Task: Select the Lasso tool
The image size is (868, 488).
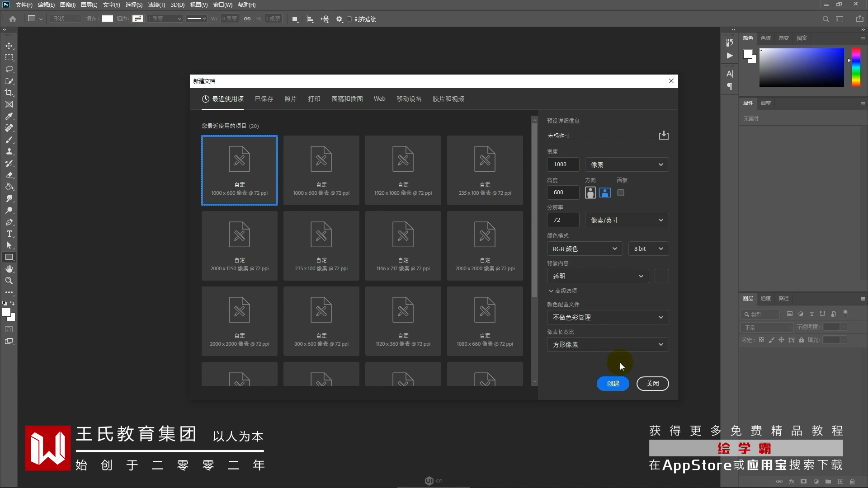Action: tap(9, 70)
